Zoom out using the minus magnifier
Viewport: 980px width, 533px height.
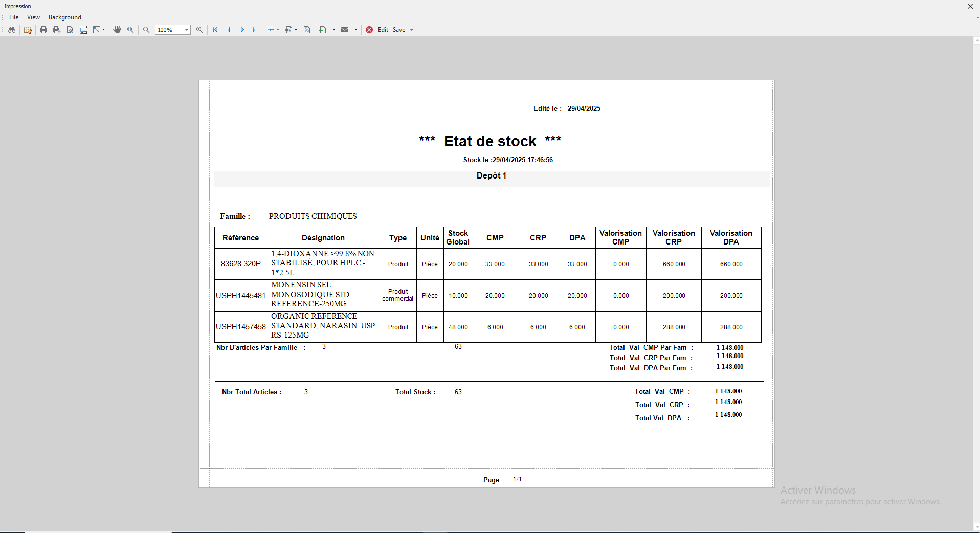click(146, 30)
